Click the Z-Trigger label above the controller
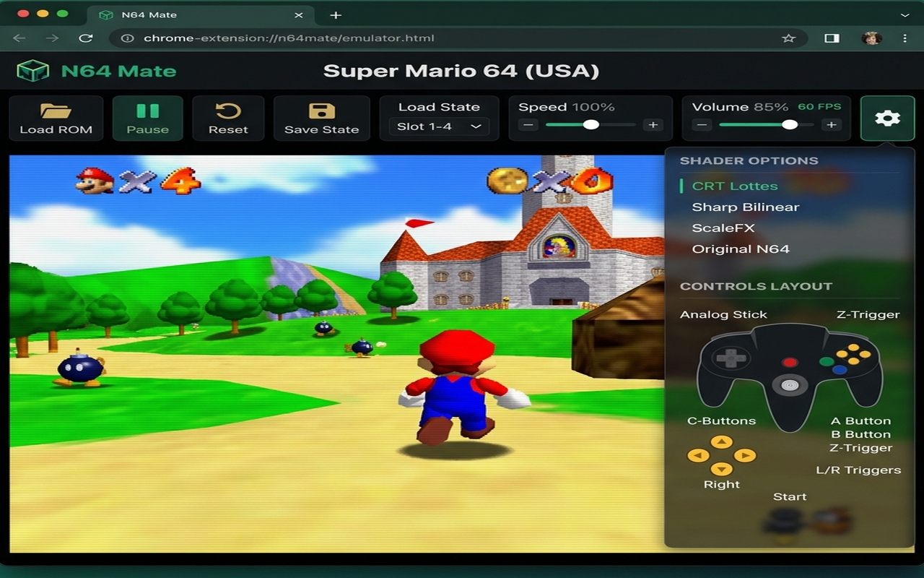This screenshot has width=924, height=578. (868, 314)
